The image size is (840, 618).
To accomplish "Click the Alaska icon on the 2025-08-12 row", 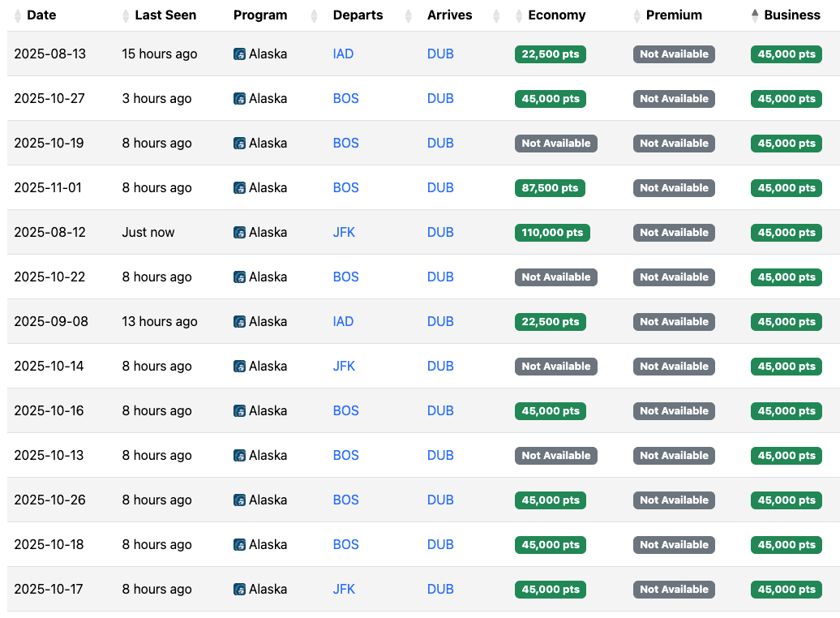I will click(239, 233).
